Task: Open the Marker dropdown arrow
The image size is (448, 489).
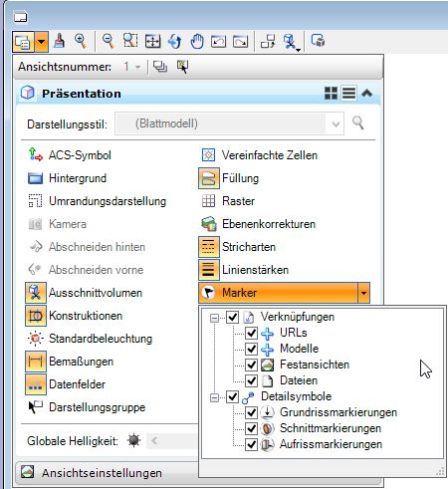Action: tap(363, 293)
